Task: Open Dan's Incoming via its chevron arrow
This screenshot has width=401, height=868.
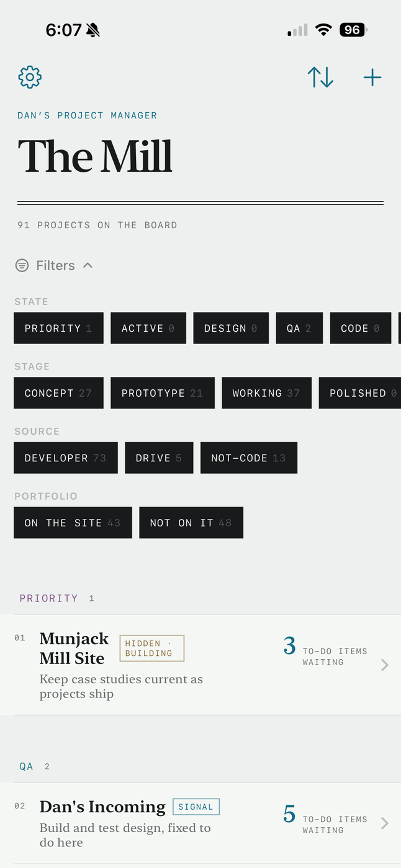Action: point(385,823)
